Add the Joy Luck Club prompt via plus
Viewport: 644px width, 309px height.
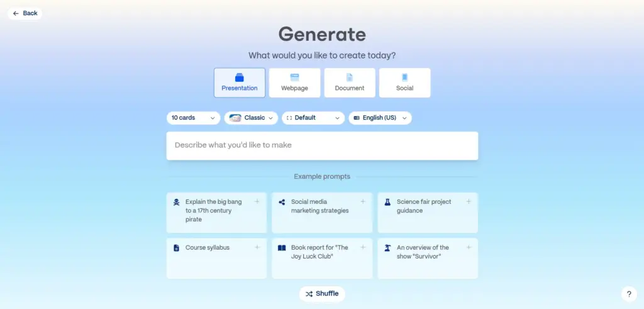[363, 247]
